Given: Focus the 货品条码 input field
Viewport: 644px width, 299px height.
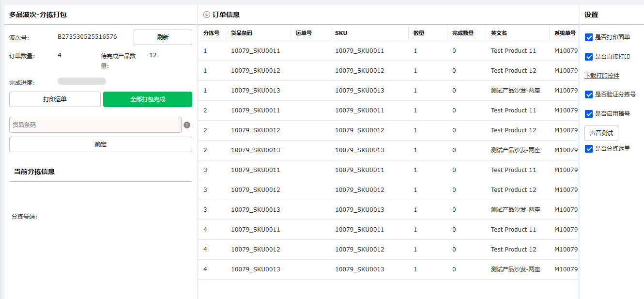Looking at the screenshot, I should (95, 125).
